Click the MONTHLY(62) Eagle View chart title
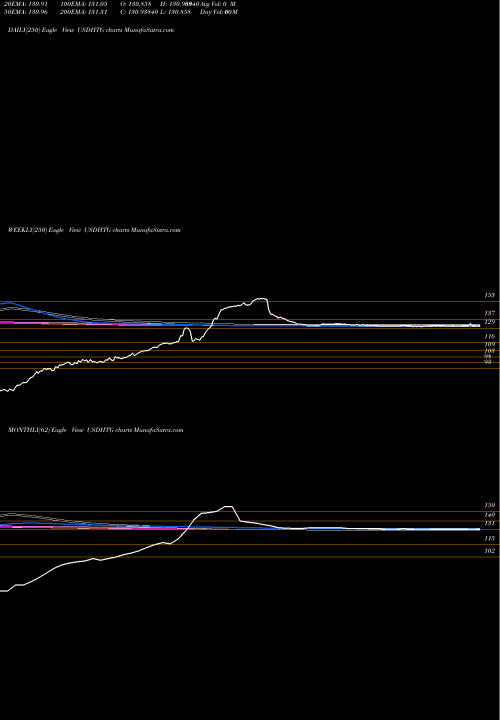Image resolution: width=500 pixels, height=720 pixels. pyautogui.click(x=96, y=430)
